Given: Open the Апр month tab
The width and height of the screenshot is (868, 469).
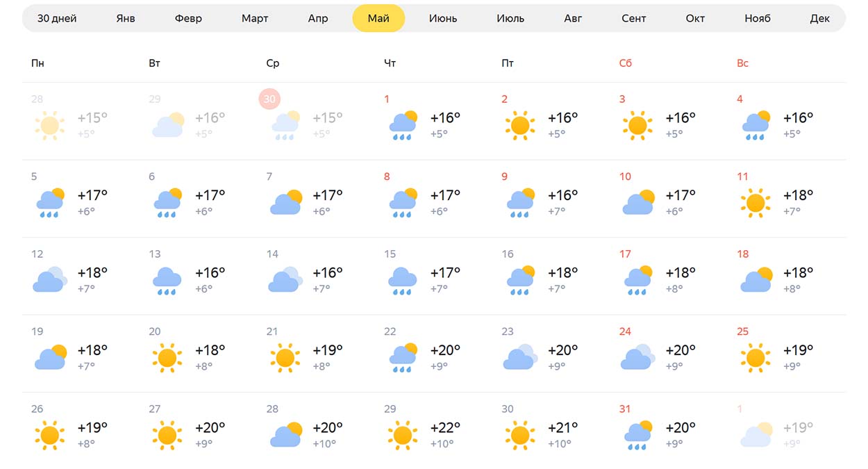Looking at the screenshot, I should point(318,18).
